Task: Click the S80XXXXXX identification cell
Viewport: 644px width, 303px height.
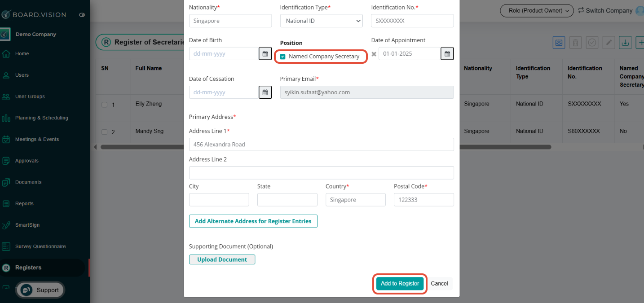Action: 584,131
